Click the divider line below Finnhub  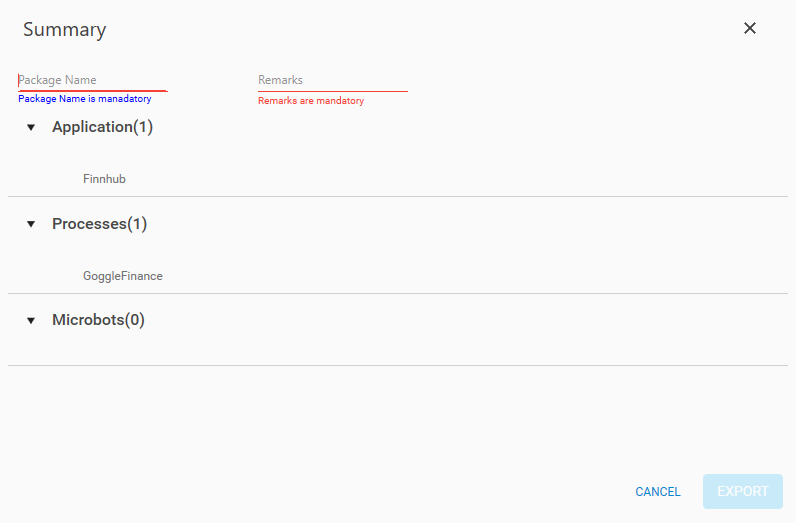[398, 197]
